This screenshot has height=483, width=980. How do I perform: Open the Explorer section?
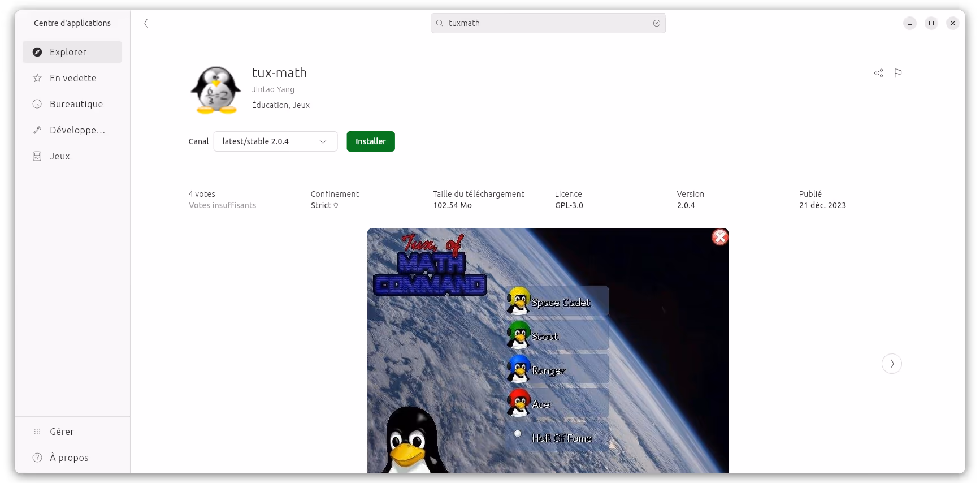point(72,52)
